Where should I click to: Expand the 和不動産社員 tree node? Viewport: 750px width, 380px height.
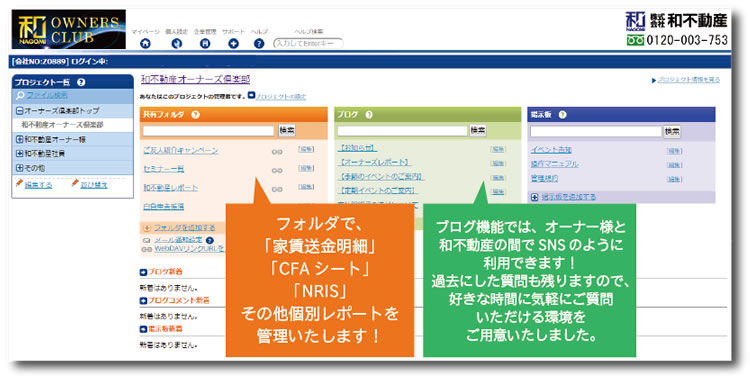click(x=20, y=154)
